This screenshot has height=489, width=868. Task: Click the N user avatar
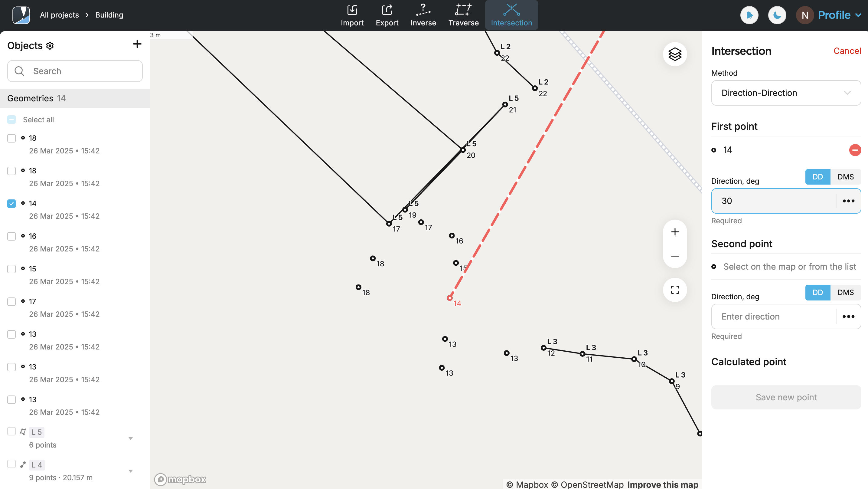click(x=805, y=15)
